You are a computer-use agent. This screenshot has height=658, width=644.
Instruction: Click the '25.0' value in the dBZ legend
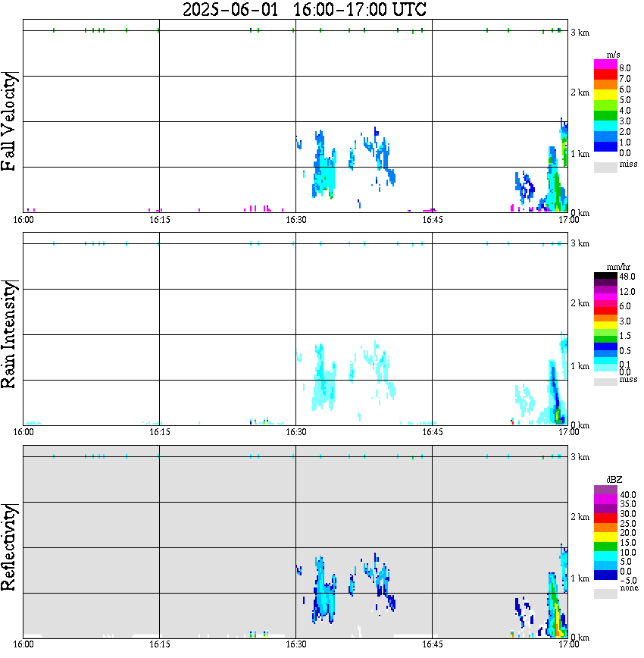[x=627, y=524]
